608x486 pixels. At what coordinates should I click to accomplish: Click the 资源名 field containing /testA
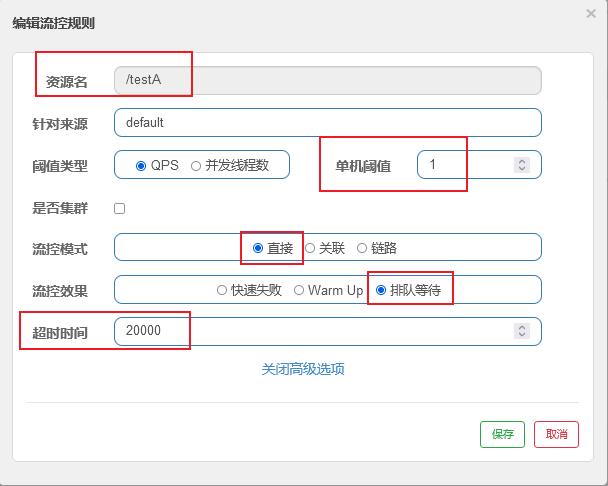(328, 81)
